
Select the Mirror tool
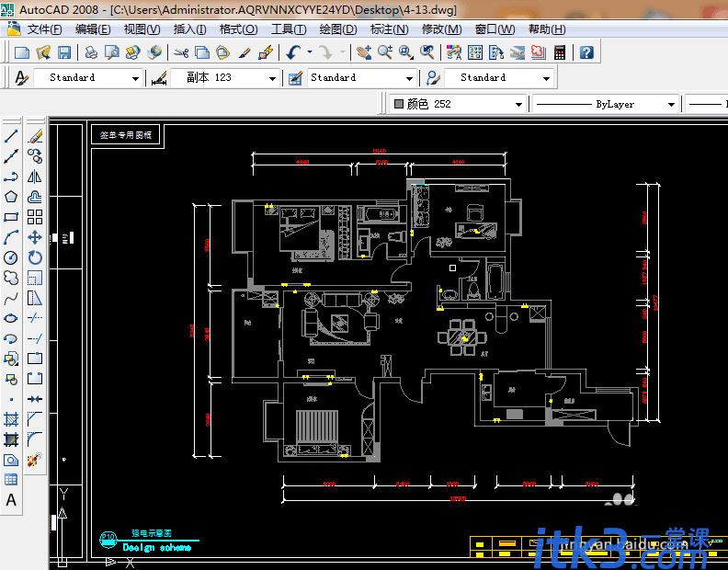point(35,177)
